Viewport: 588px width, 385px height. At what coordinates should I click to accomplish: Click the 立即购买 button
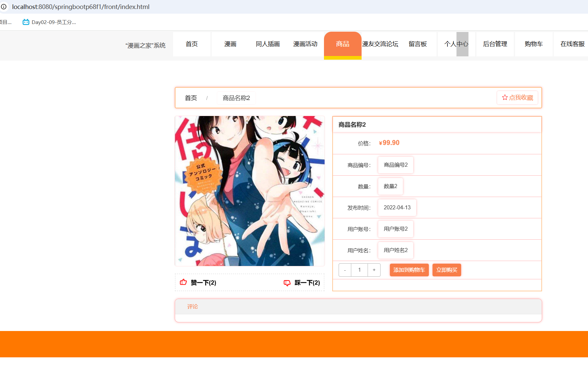[x=447, y=270]
